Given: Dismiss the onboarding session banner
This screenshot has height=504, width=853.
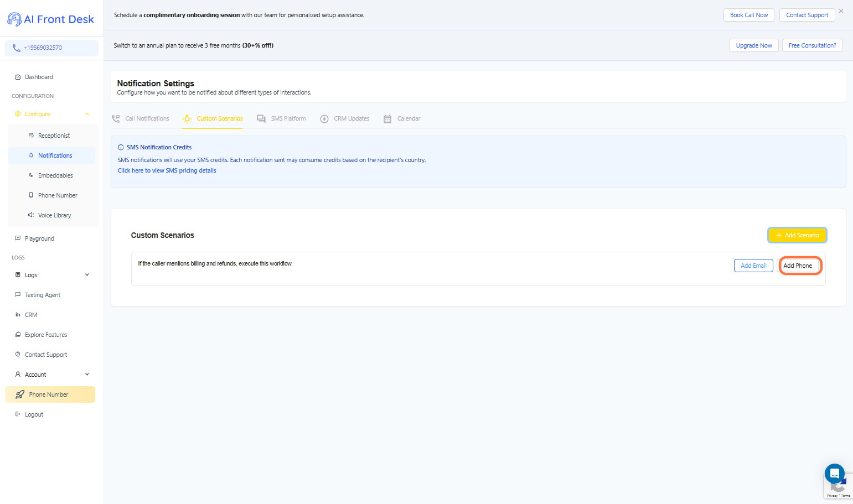Looking at the screenshot, I should pyautogui.click(x=841, y=11).
